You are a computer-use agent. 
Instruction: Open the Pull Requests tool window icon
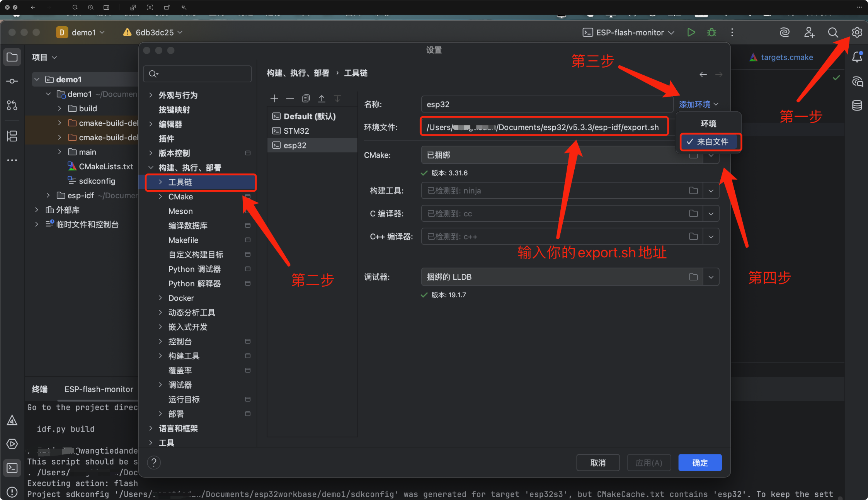12,105
